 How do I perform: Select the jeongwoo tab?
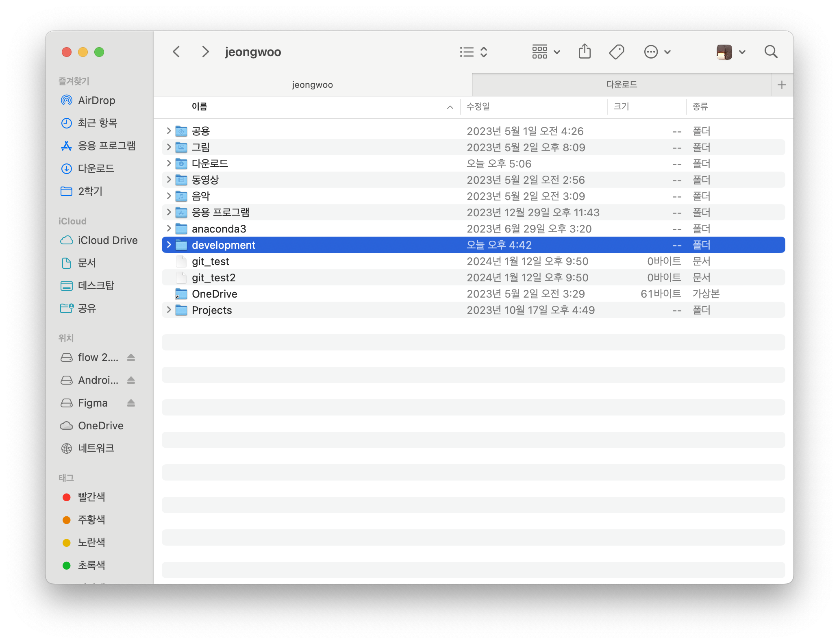pyautogui.click(x=312, y=85)
